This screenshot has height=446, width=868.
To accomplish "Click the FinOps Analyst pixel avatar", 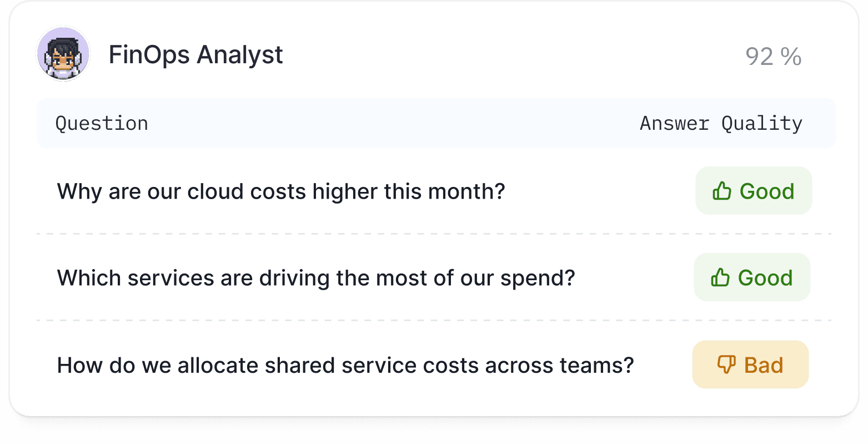I will pyautogui.click(x=63, y=54).
